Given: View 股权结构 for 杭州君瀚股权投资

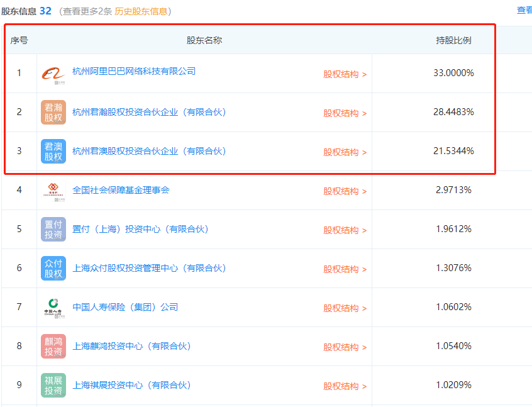Looking at the screenshot, I should 345,113.
